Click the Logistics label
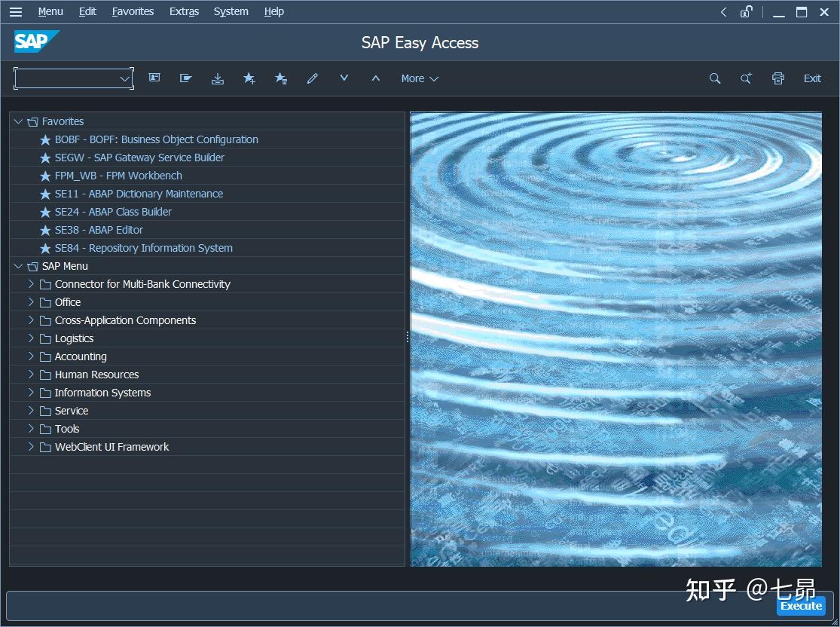Screen dimensions: 840x627 74,338
